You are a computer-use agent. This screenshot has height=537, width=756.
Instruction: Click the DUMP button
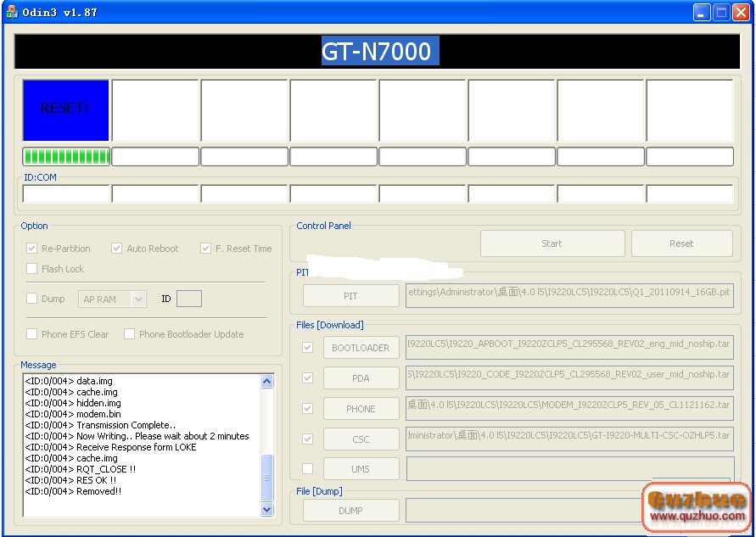point(351,511)
